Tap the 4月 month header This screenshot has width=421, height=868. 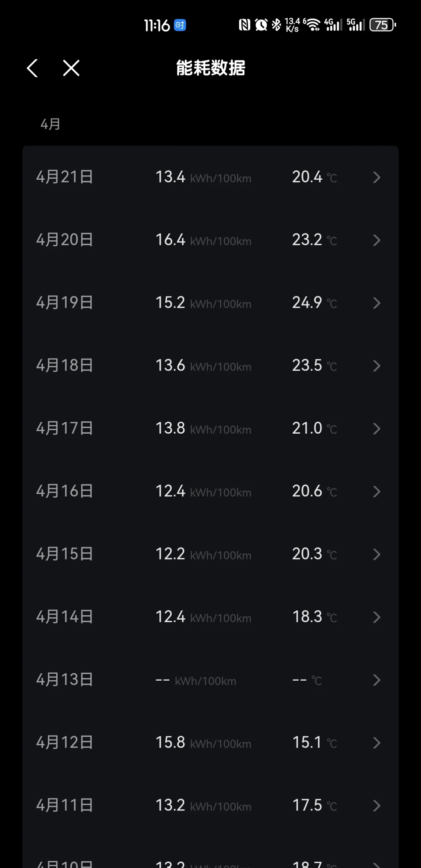point(50,124)
